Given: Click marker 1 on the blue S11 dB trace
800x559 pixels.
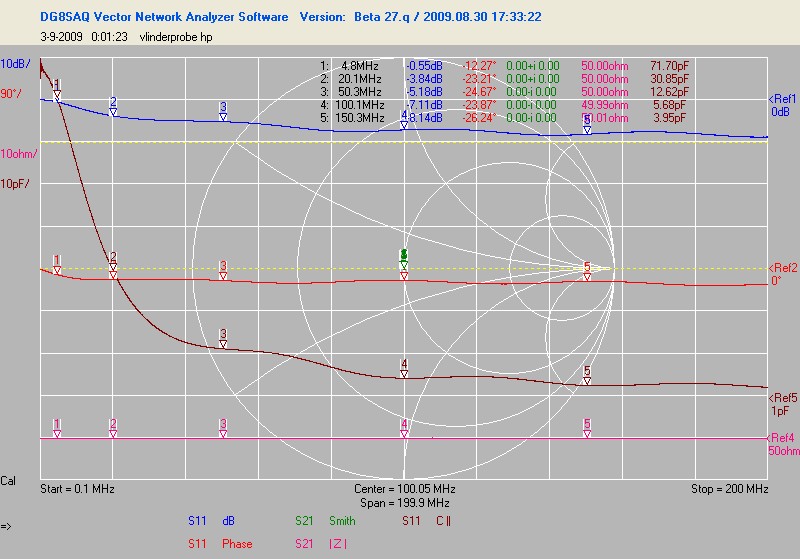Looking at the screenshot, I should coord(57,88).
